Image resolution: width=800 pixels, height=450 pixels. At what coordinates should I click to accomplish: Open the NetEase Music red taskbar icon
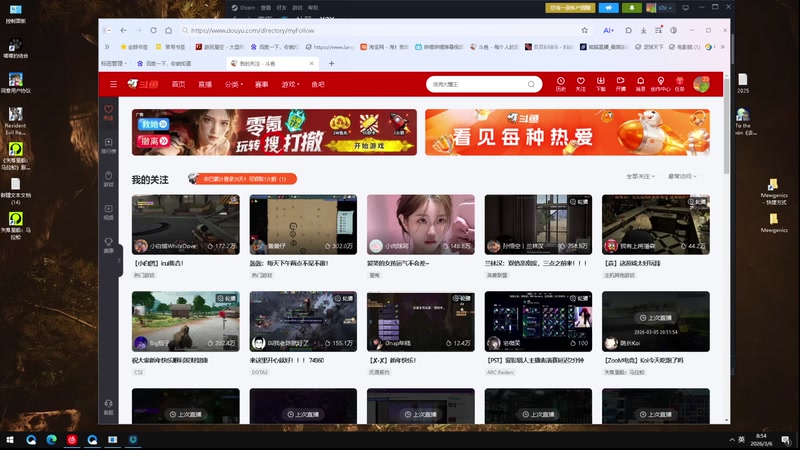pyautogui.click(x=72, y=440)
